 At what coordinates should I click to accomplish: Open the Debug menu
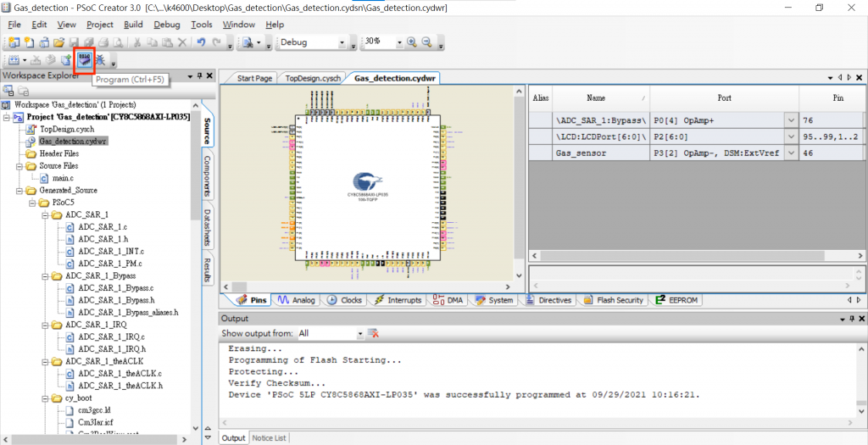point(167,25)
